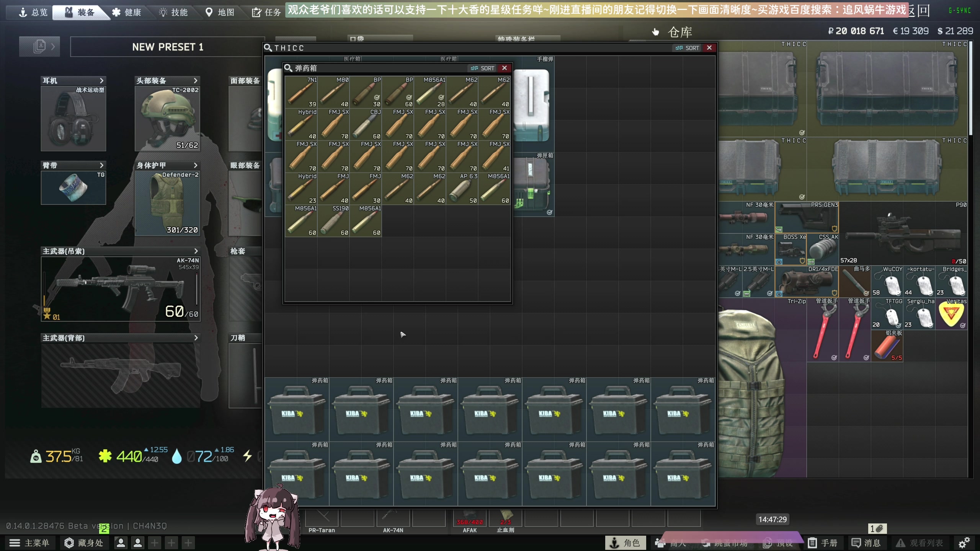Click the NEW PRESET 1 name field
980x551 pixels.
(x=167, y=47)
